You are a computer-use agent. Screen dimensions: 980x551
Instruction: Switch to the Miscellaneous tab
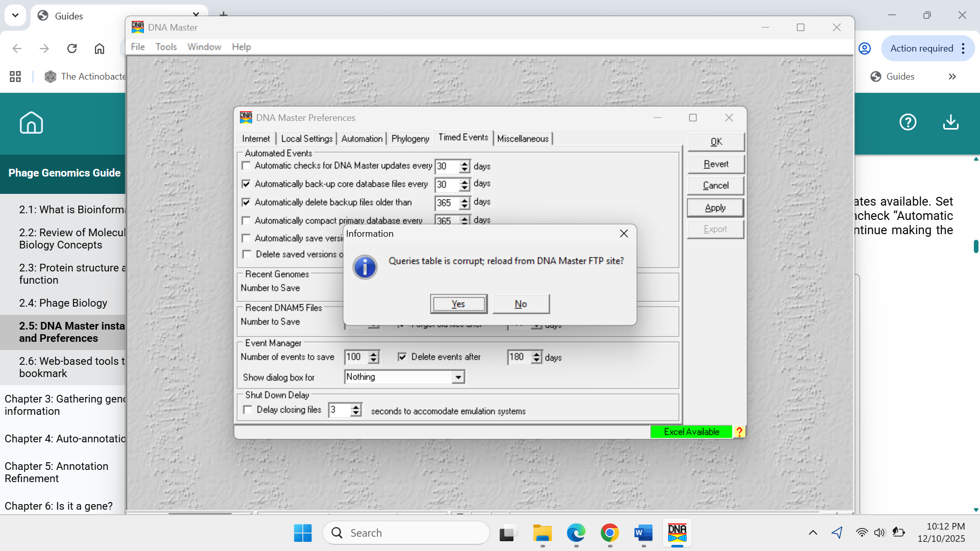pos(522,139)
